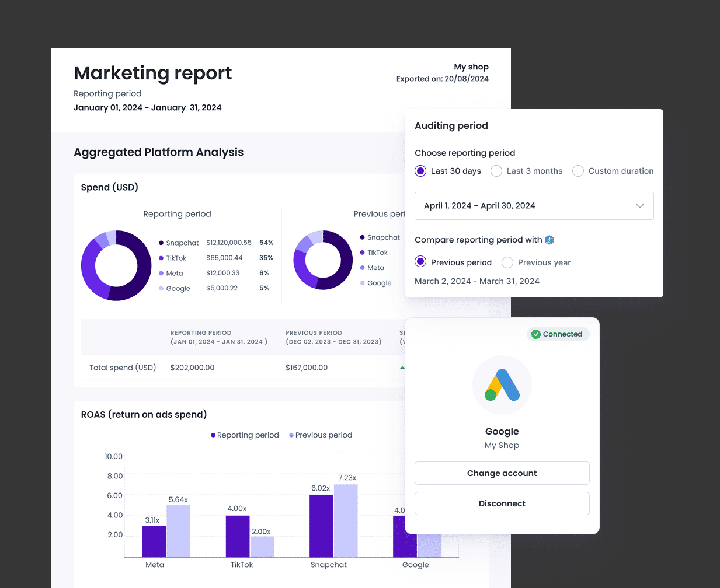
Task: Click the Meta legend color dot
Action: [161, 273]
